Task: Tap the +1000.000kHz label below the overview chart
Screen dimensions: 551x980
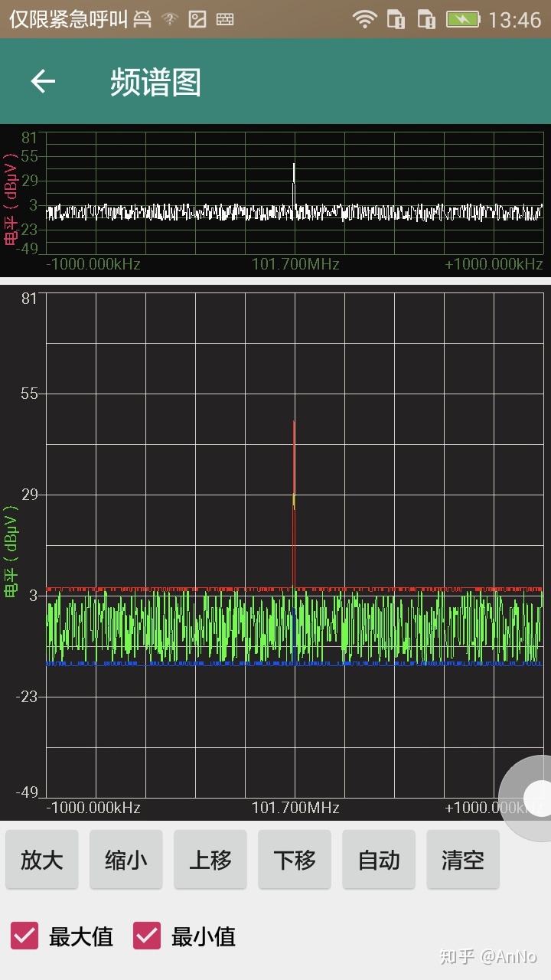Action: click(x=494, y=264)
